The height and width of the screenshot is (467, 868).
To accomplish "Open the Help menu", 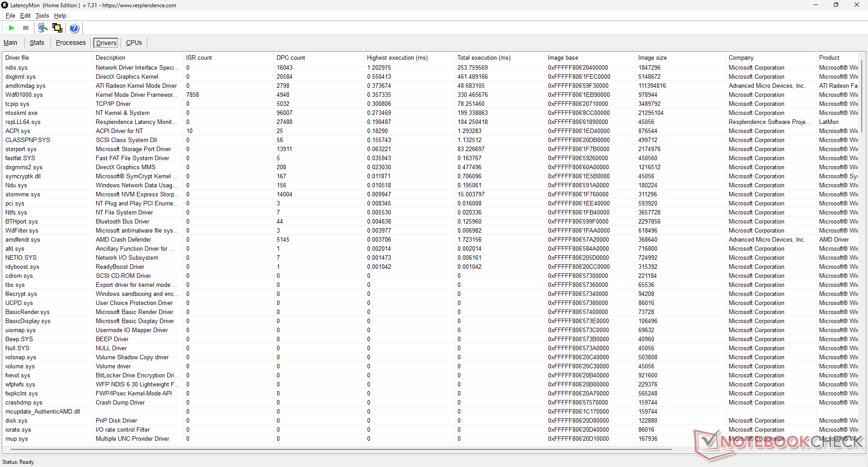I will pyautogui.click(x=60, y=15).
